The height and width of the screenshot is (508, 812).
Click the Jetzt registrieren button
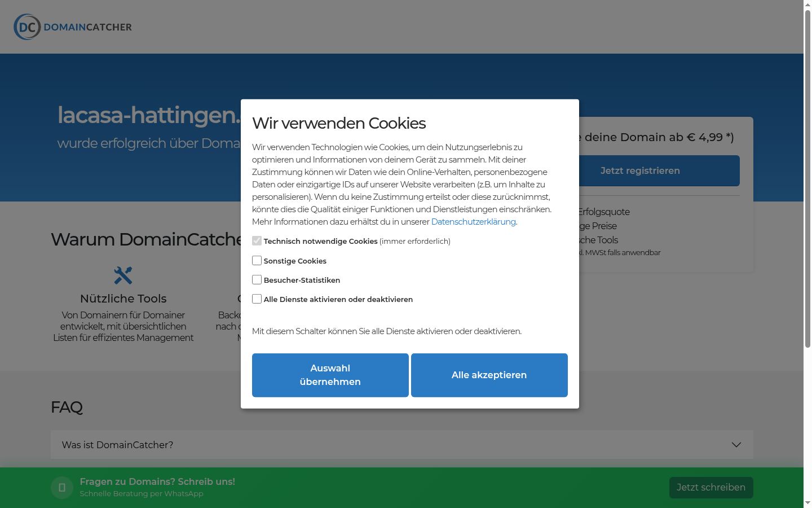(659, 170)
